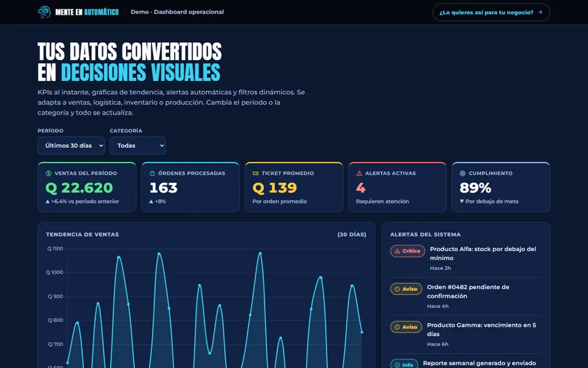Click the Alertas del Sistema panel title
588x368 pixels.
[x=426, y=234]
